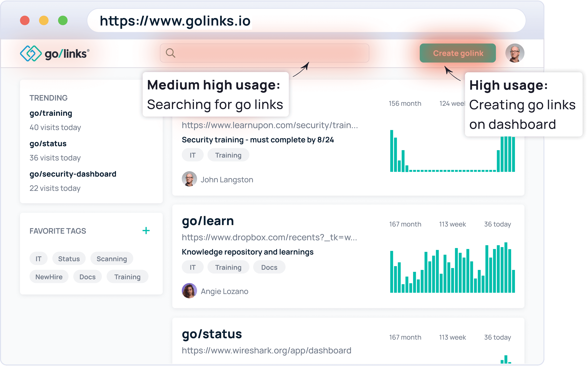Click the red window close dot
The width and height of the screenshot is (588, 366).
pos(25,20)
